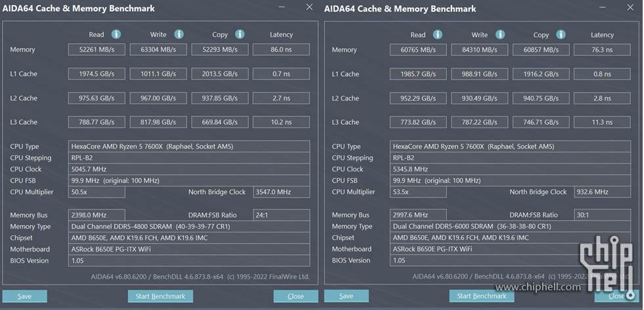Select L1 Cache Read 1985.7 GB/s

(418, 74)
